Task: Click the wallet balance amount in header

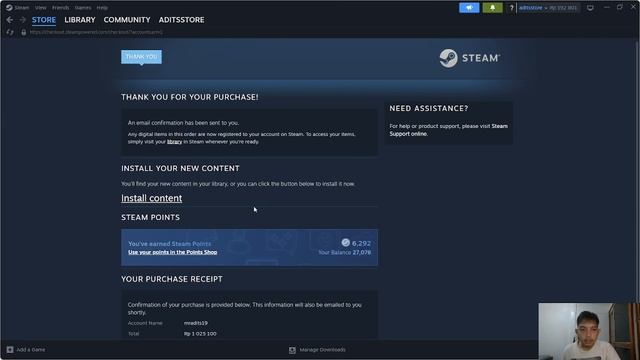Action: pyautogui.click(x=563, y=8)
